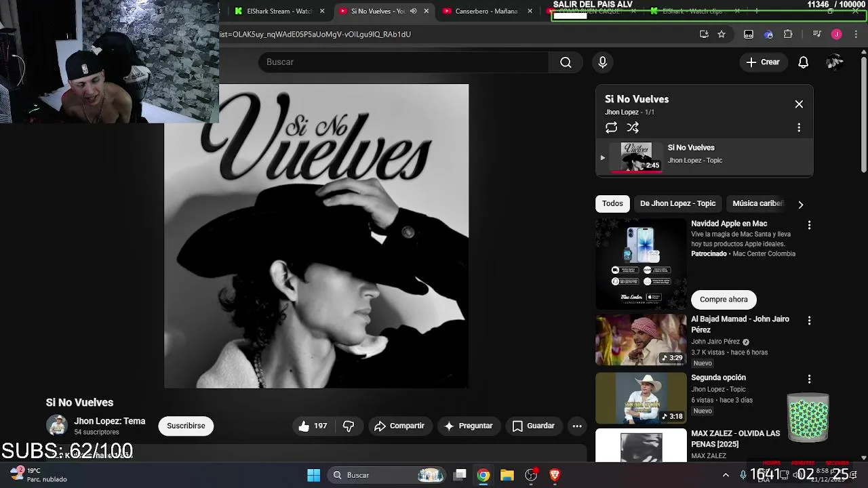The width and height of the screenshot is (868, 488).
Task: Save video with the Guardar button
Action: (534, 426)
